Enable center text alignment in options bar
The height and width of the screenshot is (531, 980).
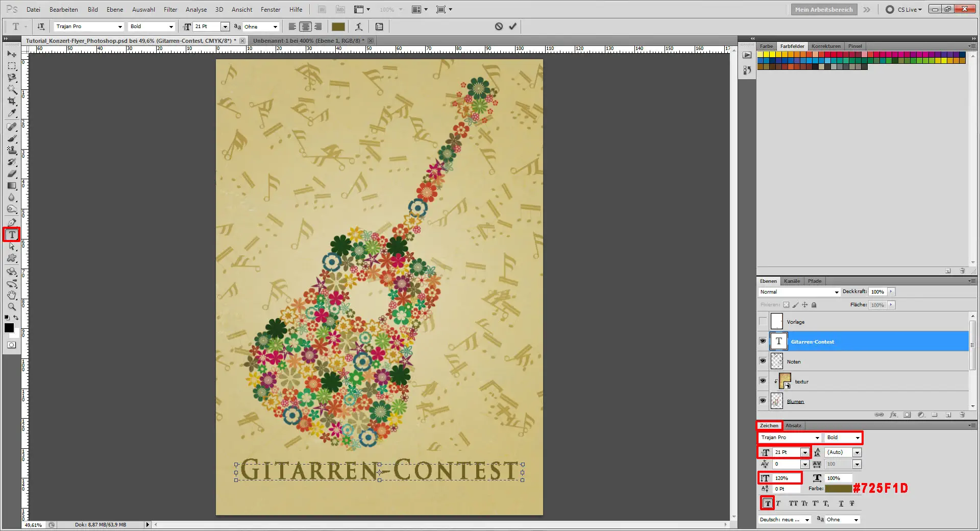tap(305, 26)
